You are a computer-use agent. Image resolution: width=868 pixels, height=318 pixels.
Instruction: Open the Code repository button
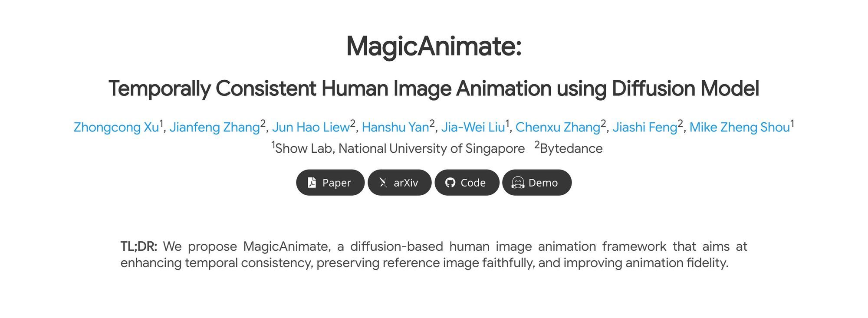point(473,183)
